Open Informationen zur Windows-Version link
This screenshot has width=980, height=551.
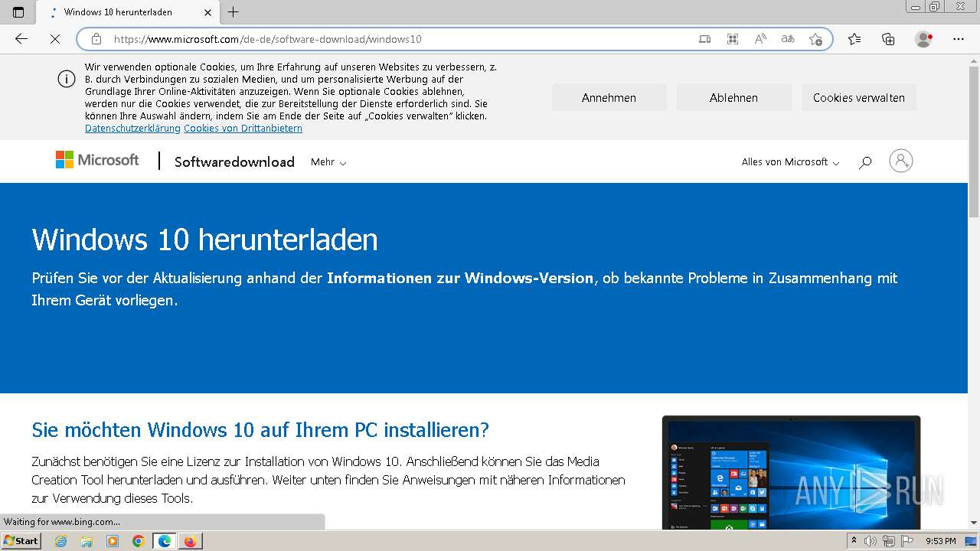tap(460, 278)
